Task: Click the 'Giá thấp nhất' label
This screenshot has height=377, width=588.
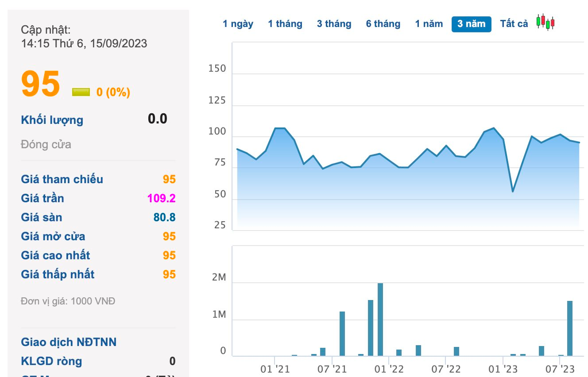Action: [x=58, y=274]
